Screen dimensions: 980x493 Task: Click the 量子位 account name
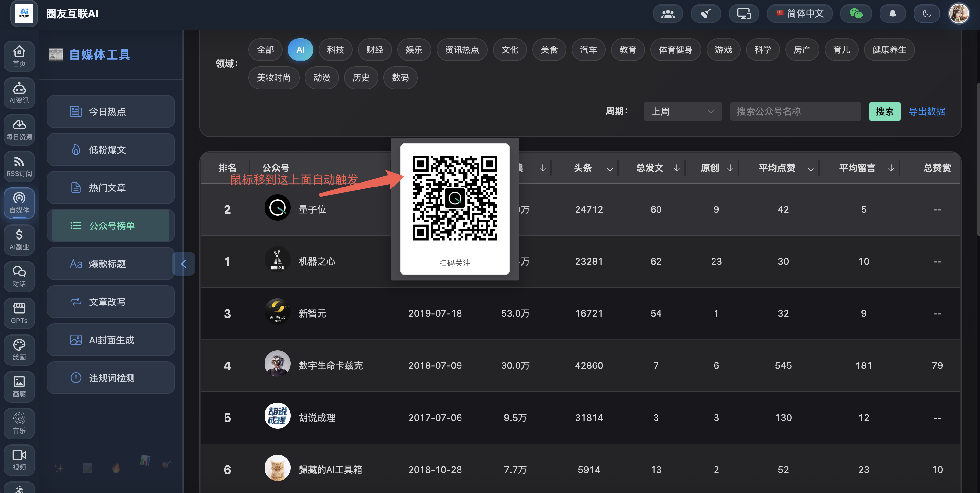(312, 209)
